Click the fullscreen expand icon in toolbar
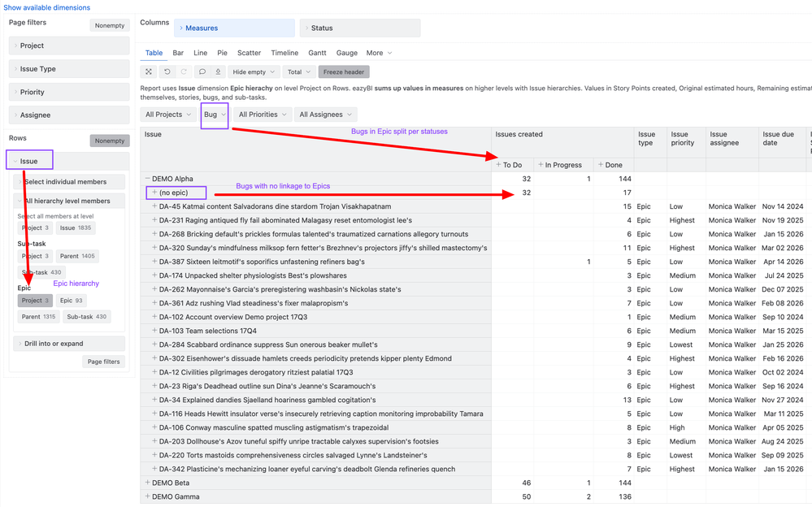The image size is (812, 507). [149, 72]
